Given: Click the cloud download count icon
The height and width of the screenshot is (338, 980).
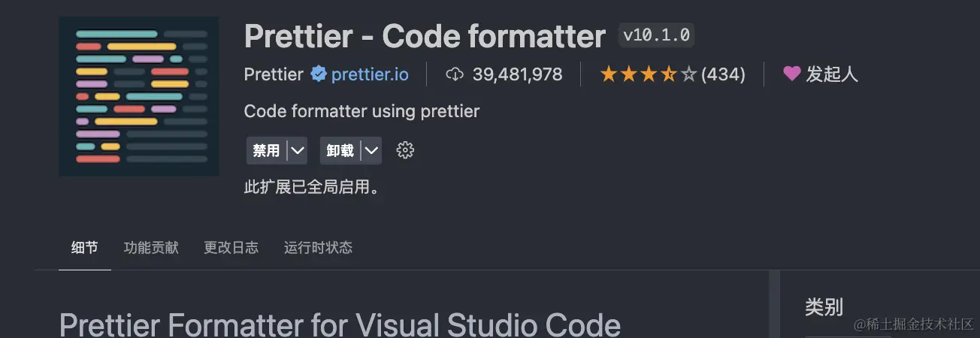Looking at the screenshot, I should click(x=455, y=74).
